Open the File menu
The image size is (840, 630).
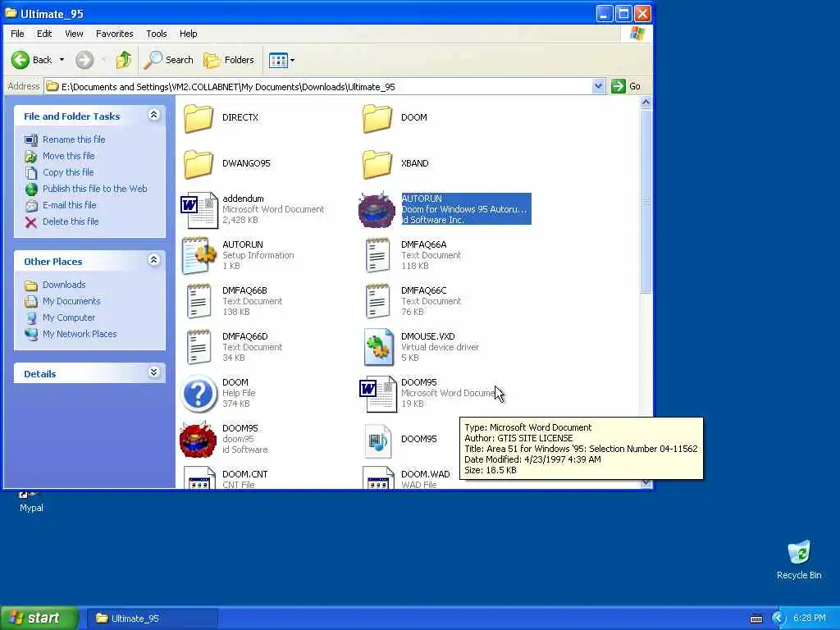coord(17,34)
